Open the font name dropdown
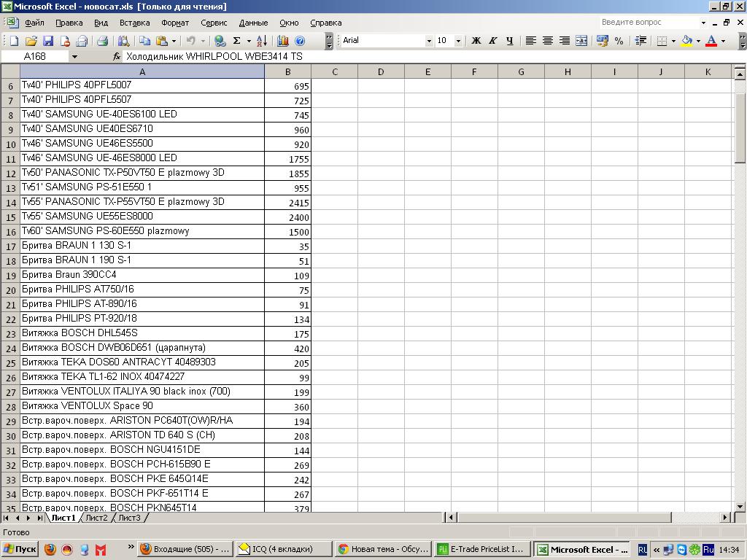Screen dimensions: 747x560 click(x=429, y=41)
